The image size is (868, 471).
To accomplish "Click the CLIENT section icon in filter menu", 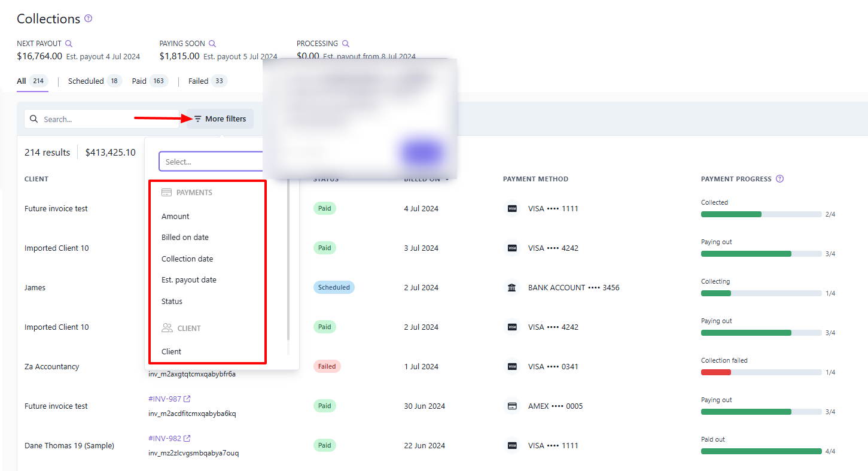I will tap(166, 327).
